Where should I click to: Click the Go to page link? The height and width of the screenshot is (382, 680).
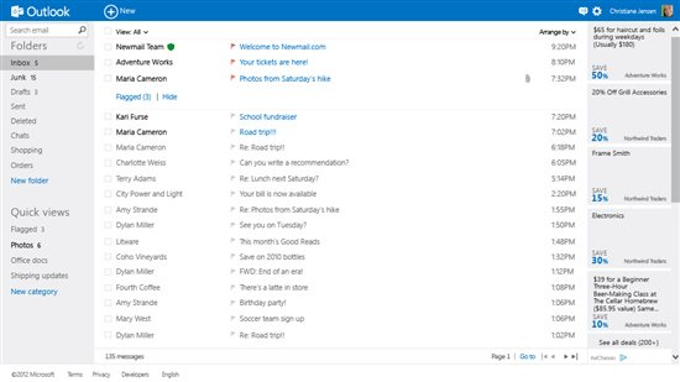coord(527,356)
